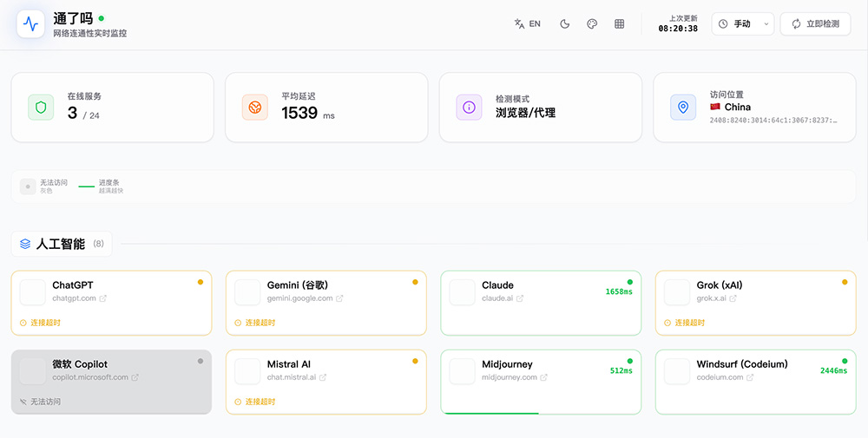Screen dimensions: 868x438
Task: Click the pulse logo icon of 通了吗
Action: tap(30, 23)
